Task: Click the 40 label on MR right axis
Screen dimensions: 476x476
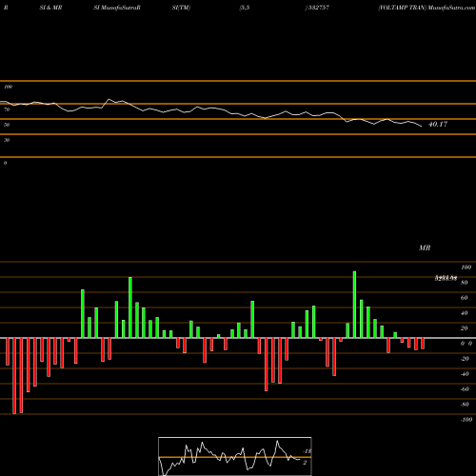Action: (465, 313)
